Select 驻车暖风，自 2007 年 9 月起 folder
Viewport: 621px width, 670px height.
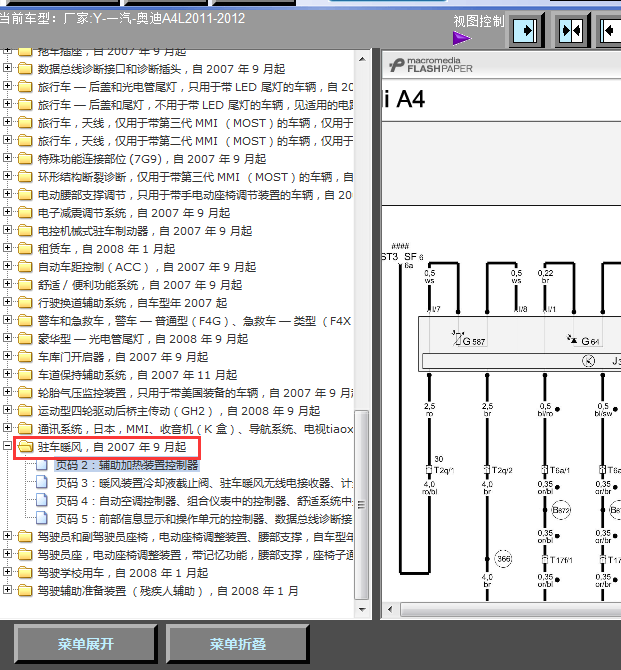click(112, 447)
